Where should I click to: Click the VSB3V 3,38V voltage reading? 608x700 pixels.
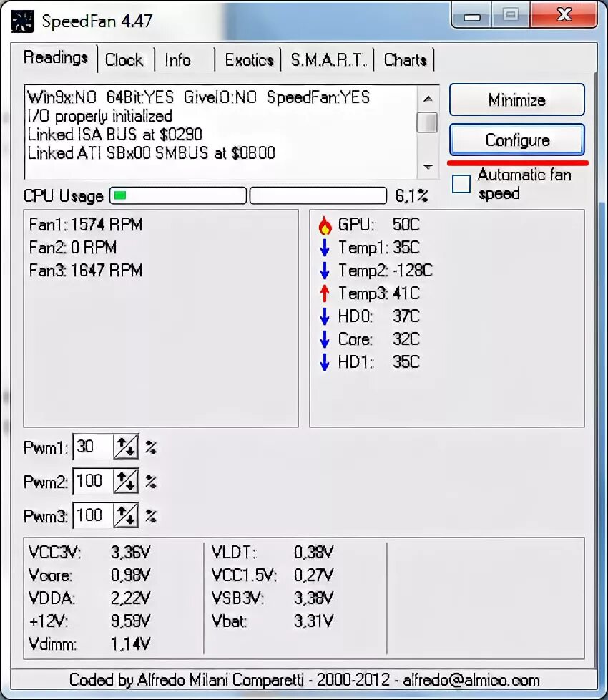click(273, 598)
